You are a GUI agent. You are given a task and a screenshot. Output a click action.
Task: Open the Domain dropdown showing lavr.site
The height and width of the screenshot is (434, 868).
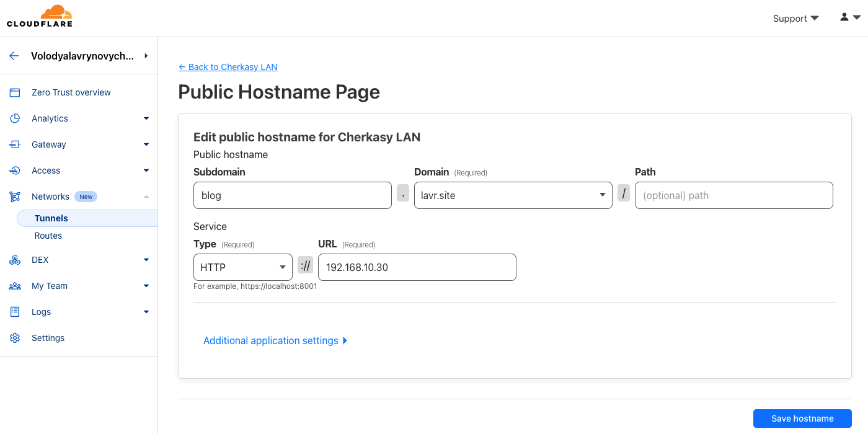pyautogui.click(x=513, y=195)
